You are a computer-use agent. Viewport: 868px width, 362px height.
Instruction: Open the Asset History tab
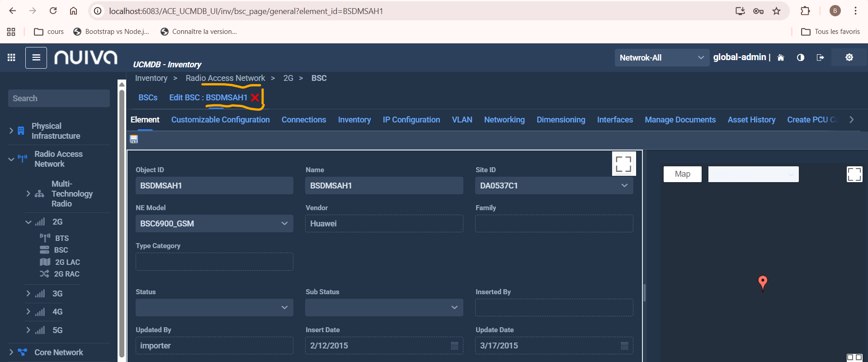[x=751, y=120]
